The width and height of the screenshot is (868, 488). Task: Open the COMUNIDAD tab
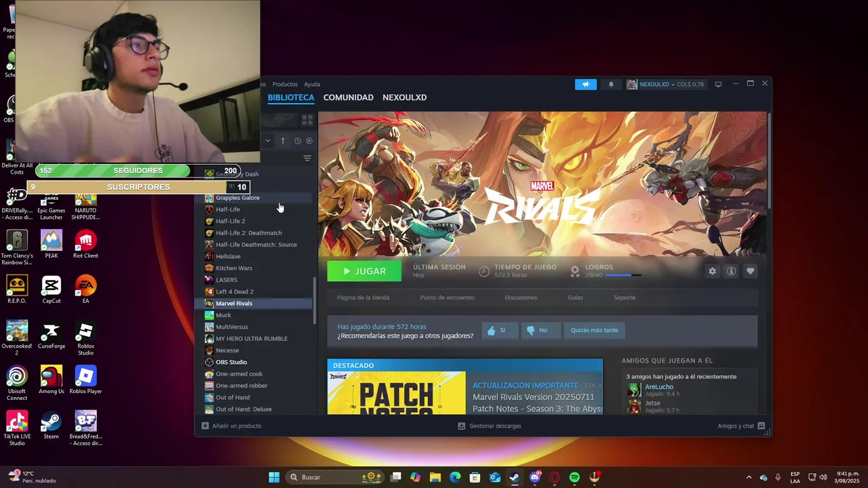click(349, 98)
